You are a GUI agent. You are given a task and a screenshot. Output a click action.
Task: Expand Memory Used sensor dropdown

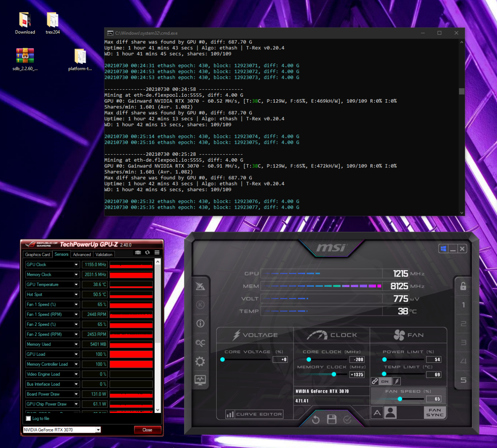tap(76, 345)
